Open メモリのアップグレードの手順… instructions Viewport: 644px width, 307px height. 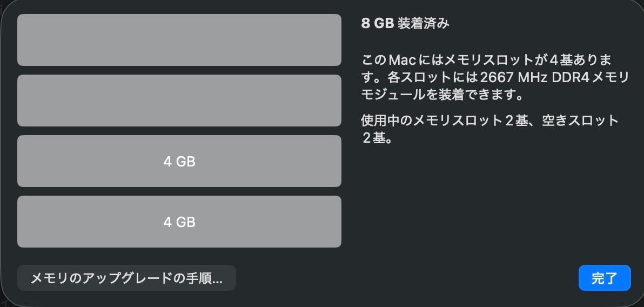coord(126,278)
